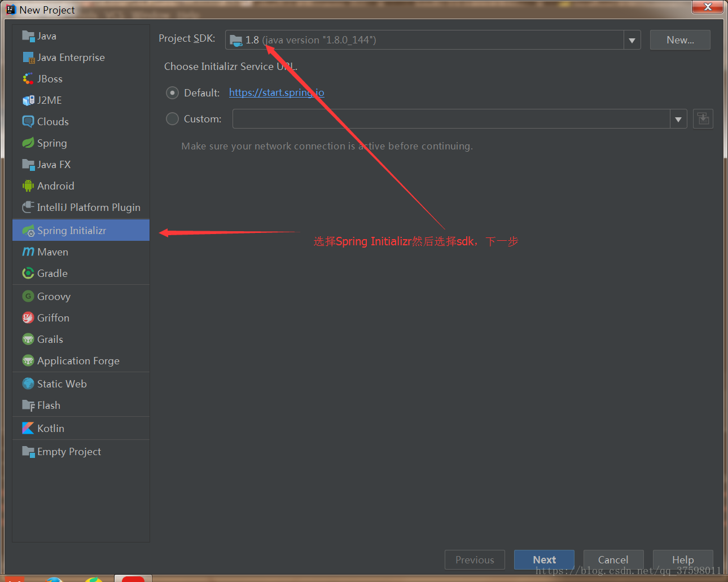This screenshot has width=728, height=582.
Task: Click the Previous button
Action: click(475, 560)
